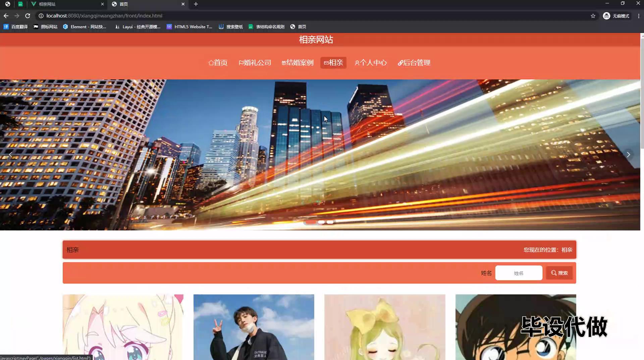Bookmark this page with star icon

click(593, 16)
